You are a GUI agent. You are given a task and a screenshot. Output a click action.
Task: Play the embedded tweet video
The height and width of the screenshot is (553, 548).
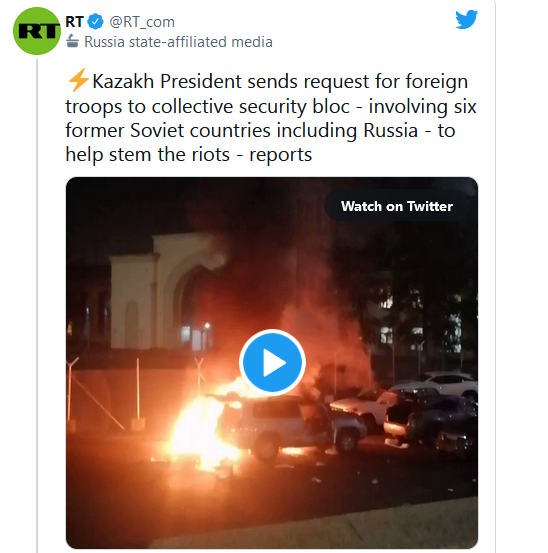(x=272, y=362)
